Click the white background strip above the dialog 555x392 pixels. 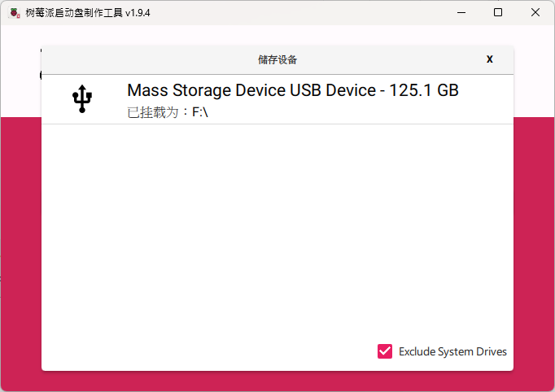tap(277, 34)
